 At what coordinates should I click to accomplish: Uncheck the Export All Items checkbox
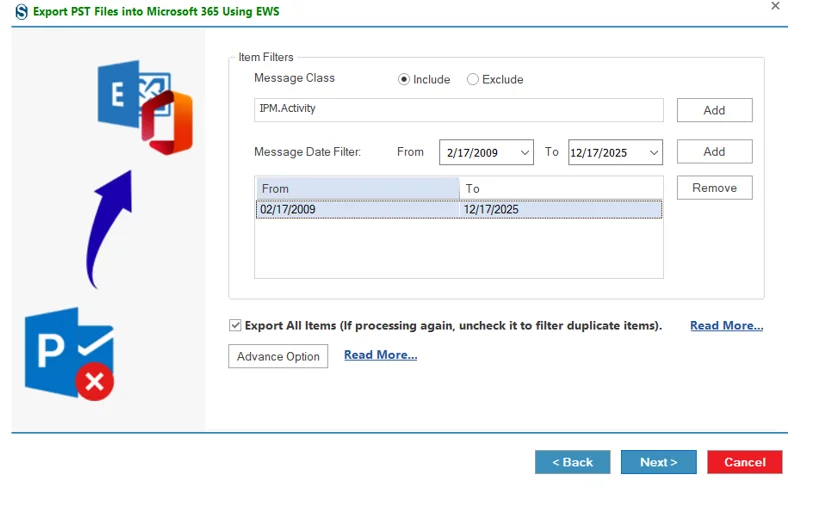(235, 325)
